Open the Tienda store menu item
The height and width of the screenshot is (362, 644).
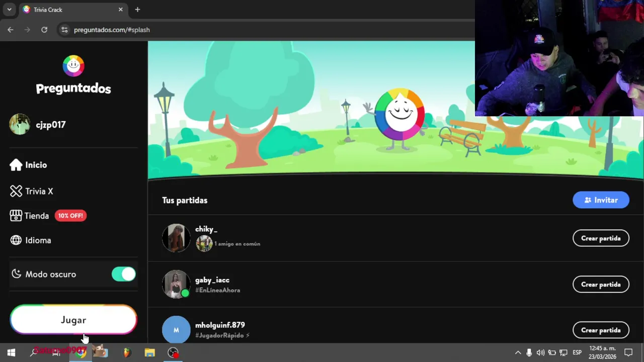(30, 216)
